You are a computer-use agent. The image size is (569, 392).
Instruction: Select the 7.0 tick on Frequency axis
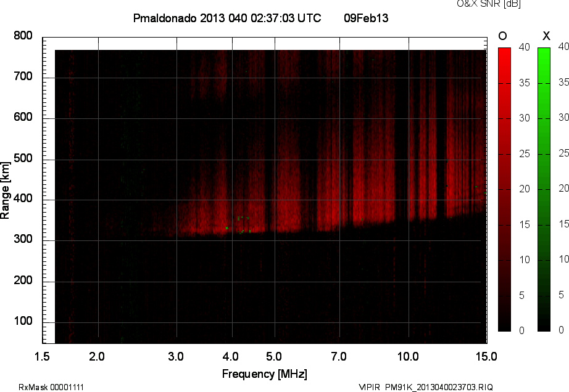(x=339, y=356)
